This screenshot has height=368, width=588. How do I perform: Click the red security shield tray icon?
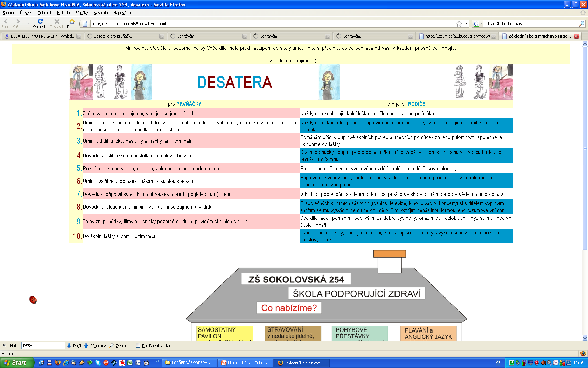pos(537,363)
